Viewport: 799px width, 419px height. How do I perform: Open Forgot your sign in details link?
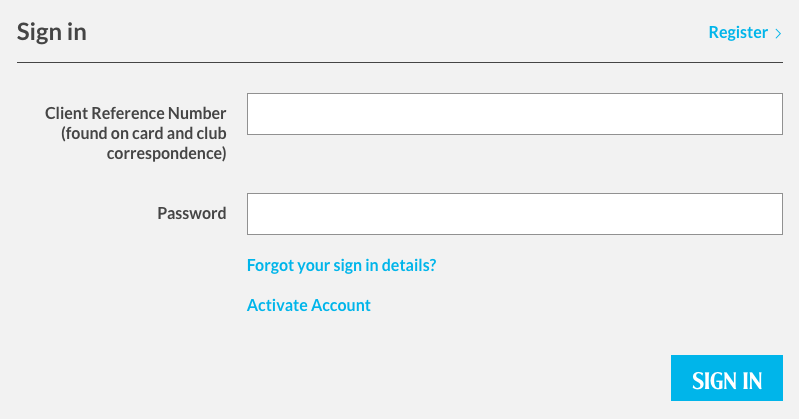(x=341, y=266)
